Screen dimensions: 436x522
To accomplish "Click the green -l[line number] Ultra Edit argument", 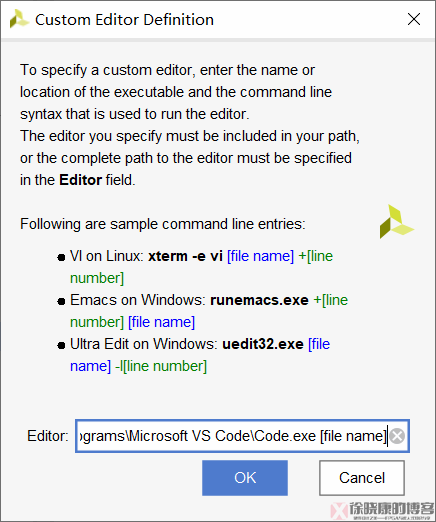I will 161,366.
